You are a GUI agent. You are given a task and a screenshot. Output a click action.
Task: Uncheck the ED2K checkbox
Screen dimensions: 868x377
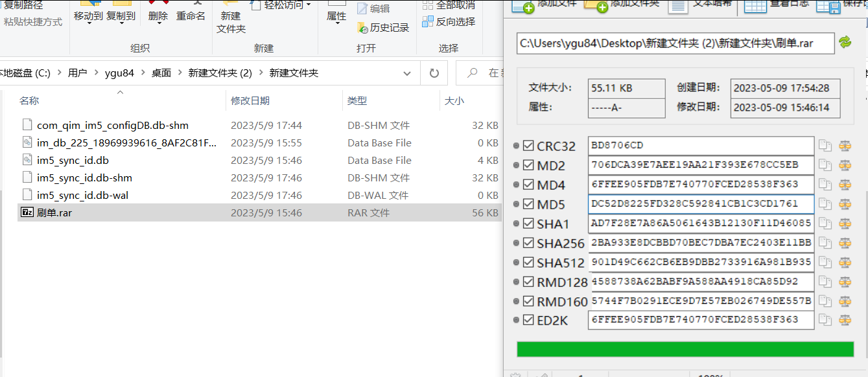529,320
